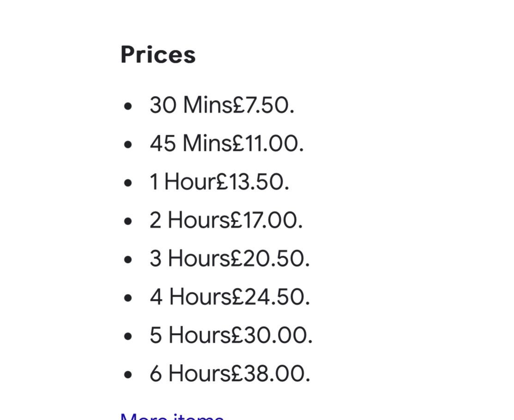514x420 pixels.
Task: Open the More items link
Action: (x=172, y=416)
